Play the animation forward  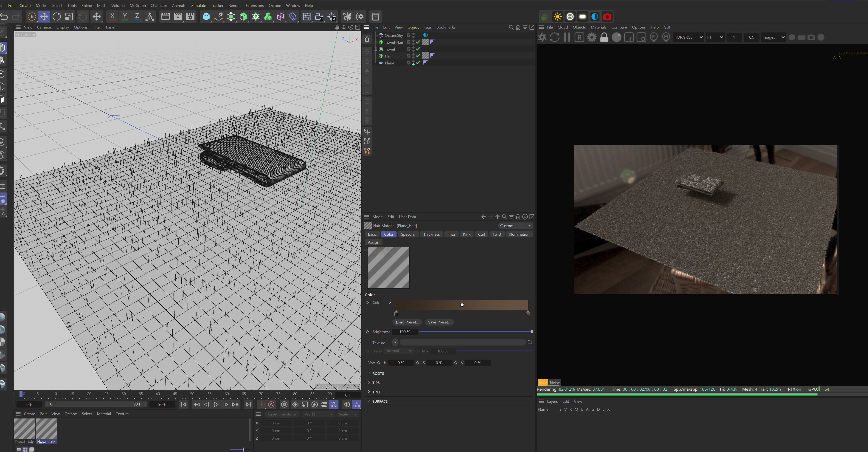pos(216,404)
